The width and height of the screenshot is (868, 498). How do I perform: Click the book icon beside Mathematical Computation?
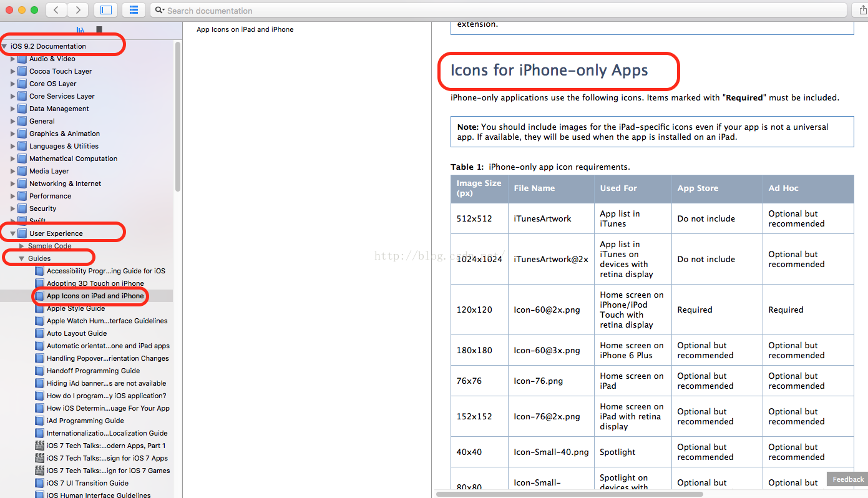point(22,159)
